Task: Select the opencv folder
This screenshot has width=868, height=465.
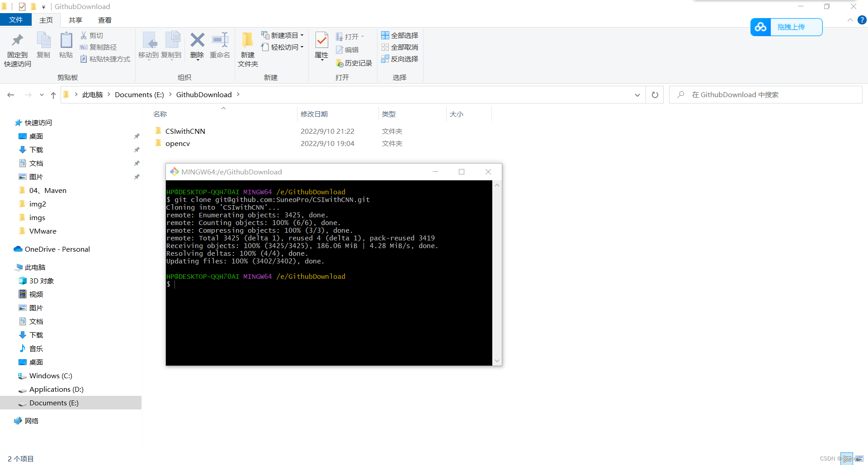Action: pyautogui.click(x=178, y=143)
